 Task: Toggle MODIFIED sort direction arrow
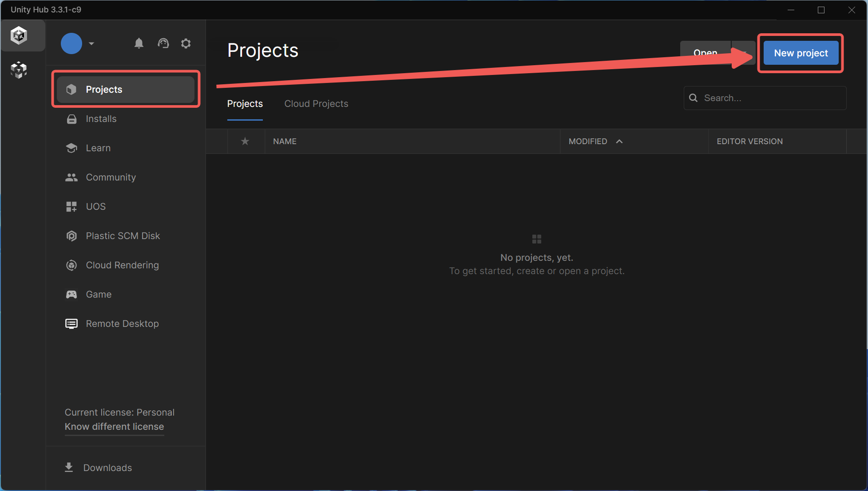click(x=619, y=141)
